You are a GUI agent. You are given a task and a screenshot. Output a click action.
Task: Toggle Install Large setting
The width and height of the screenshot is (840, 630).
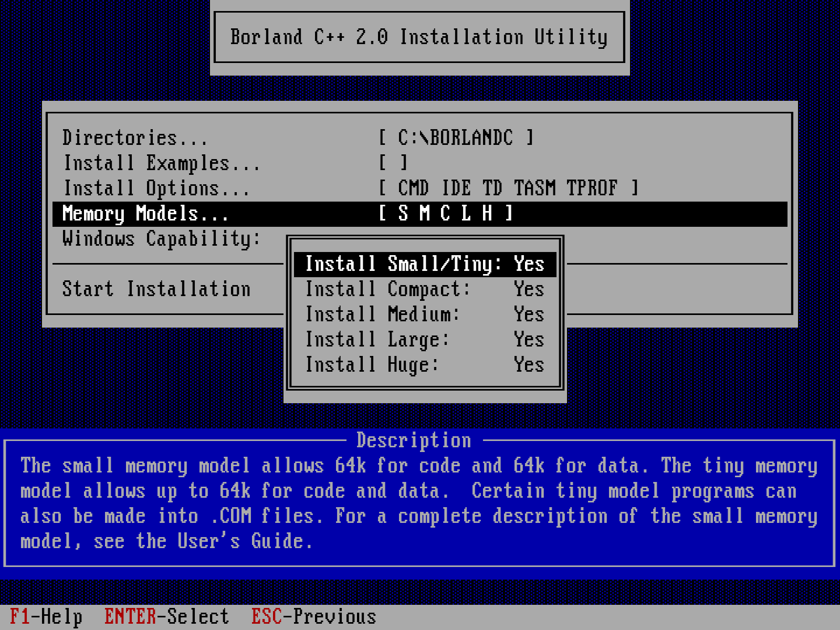click(425, 340)
